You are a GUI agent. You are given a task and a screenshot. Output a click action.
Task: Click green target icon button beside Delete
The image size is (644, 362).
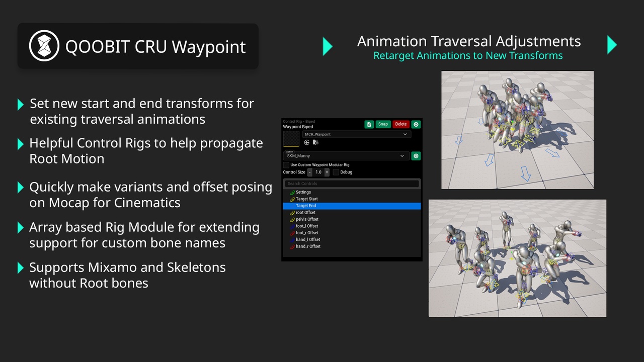pos(416,124)
